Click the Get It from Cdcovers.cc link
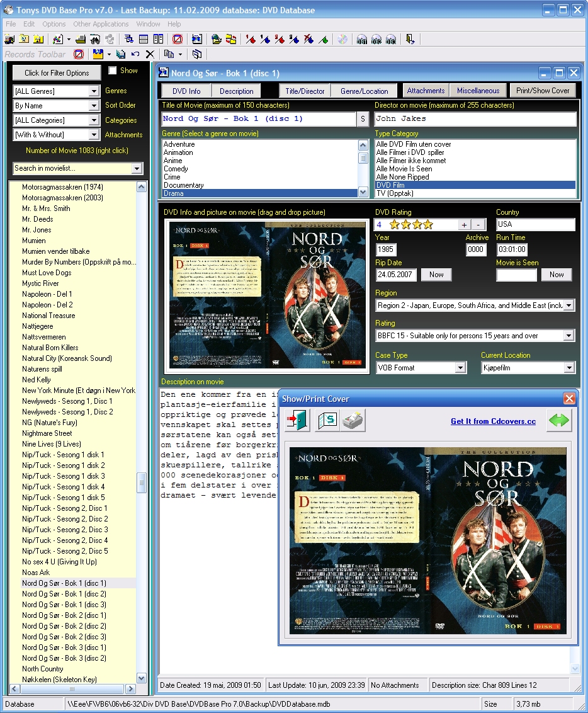Viewport: 588px width, 713px height. (x=494, y=420)
